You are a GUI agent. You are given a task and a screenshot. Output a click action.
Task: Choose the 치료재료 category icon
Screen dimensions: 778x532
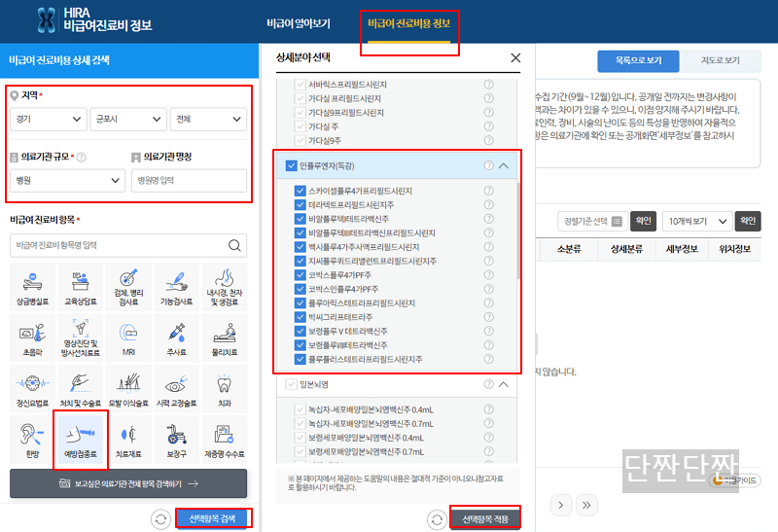tap(128, 440)
